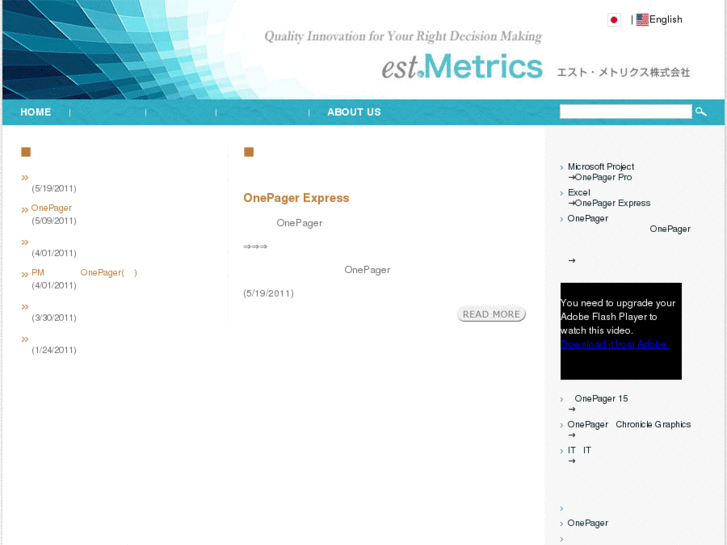
Task: Open the IT IT sidebar link
Action: click(x=580, y=450)
